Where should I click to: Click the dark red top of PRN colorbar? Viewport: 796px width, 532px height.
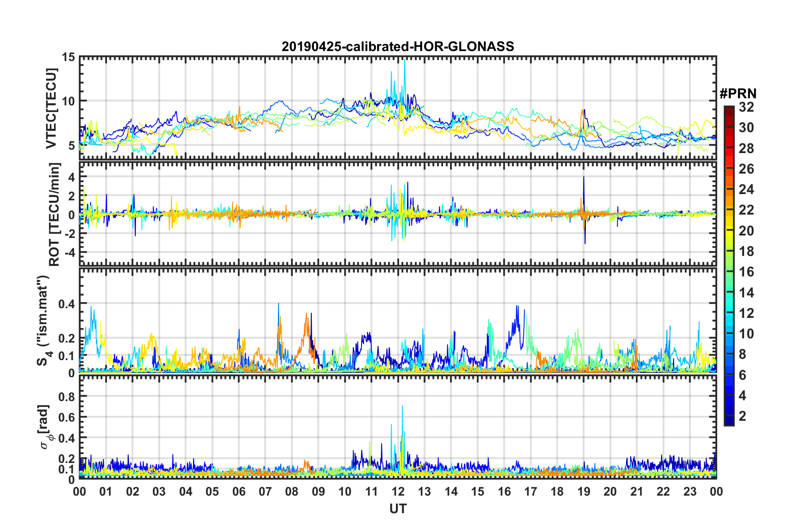pyautogui.click(x=729, y=110)
